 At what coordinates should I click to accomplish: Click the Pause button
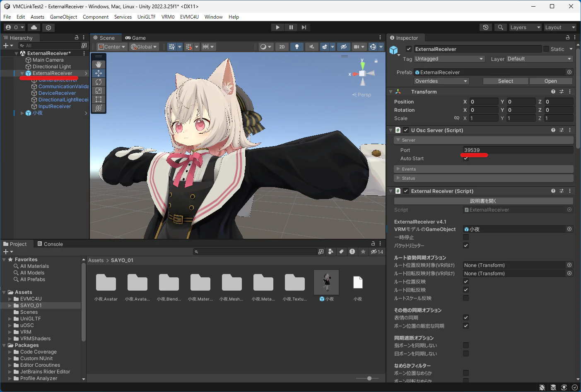pos(291,27)
